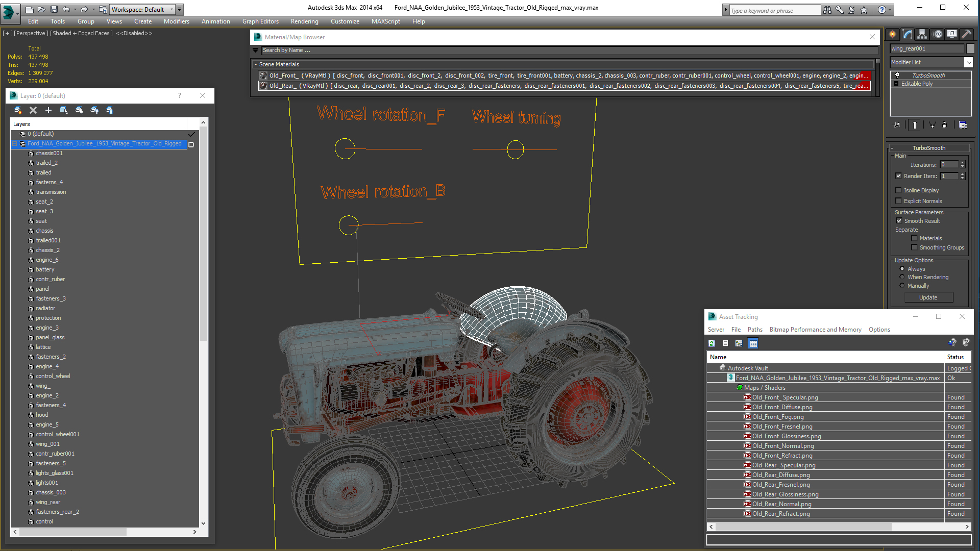Open the Utilities hammer panel tab
This screenshot has width=980, height=551.
click(x=966, y=34)
